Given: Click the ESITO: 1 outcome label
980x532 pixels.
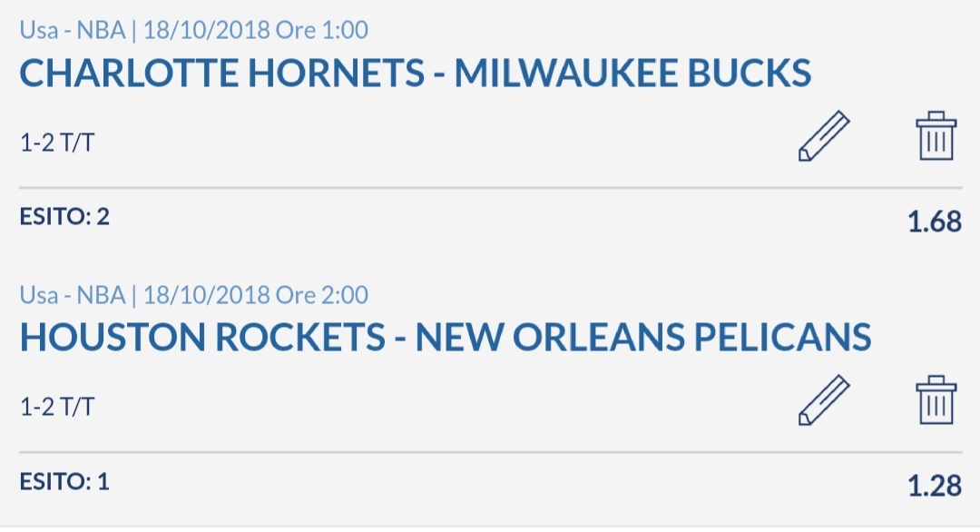Looking at the screenshot, I should (x=64, y=481).
